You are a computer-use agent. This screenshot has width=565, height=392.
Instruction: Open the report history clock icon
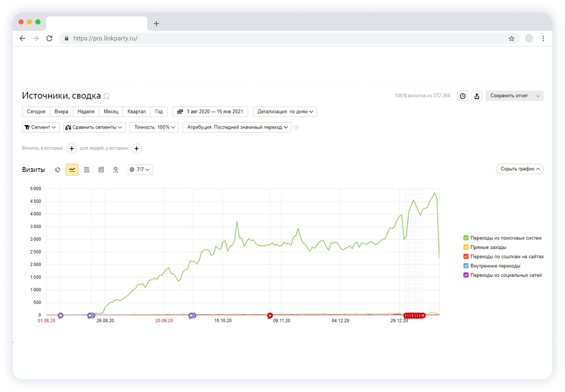[463, 96]
